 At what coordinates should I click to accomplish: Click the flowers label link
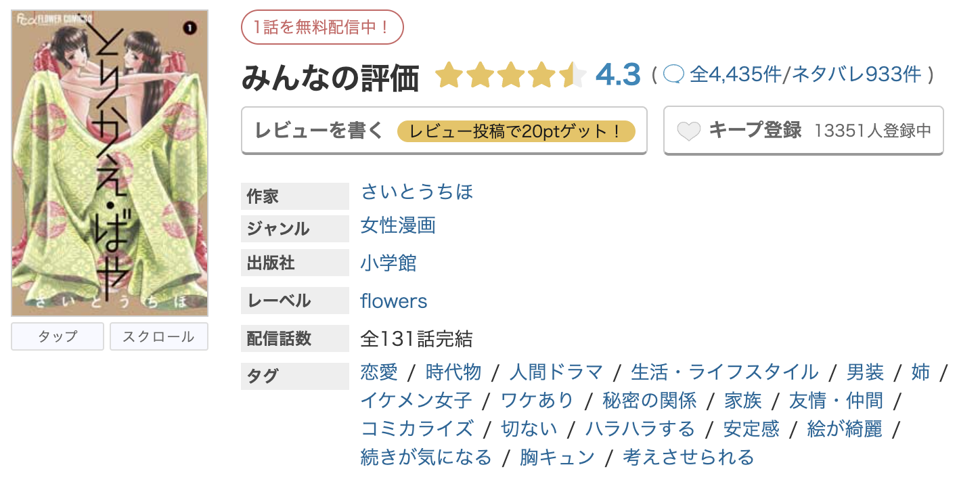click(394, 301)
